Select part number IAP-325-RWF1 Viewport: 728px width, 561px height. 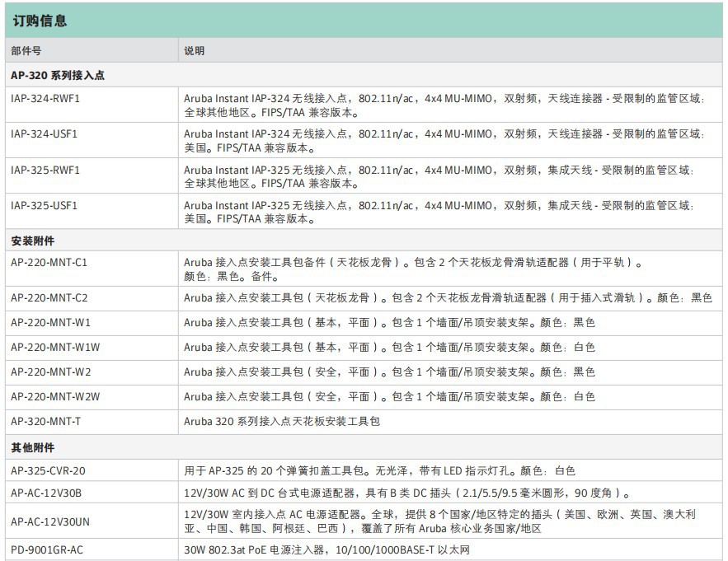click(45, 170)
